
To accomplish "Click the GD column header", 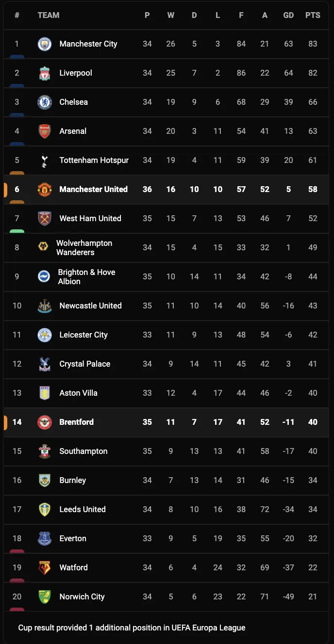I will point(288,16).
